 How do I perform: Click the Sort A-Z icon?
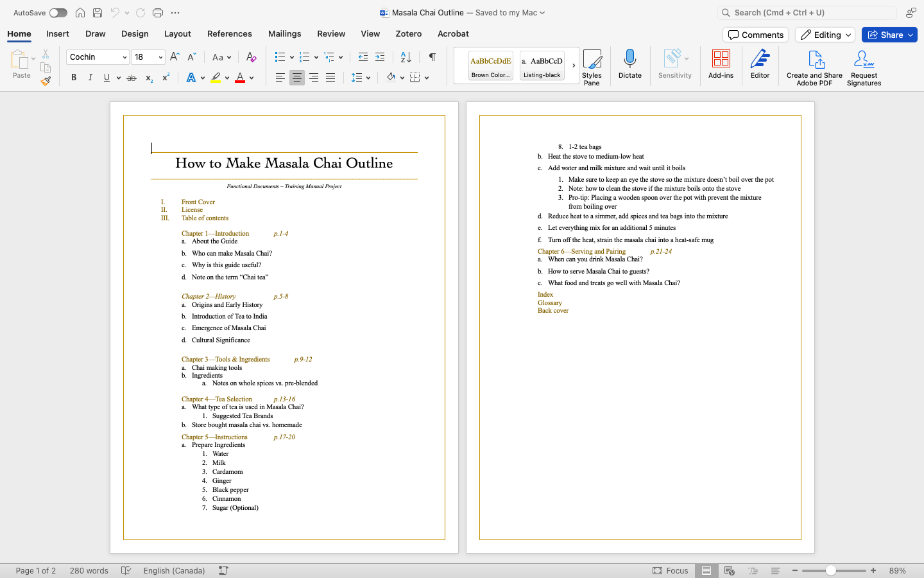click(406, 57)
